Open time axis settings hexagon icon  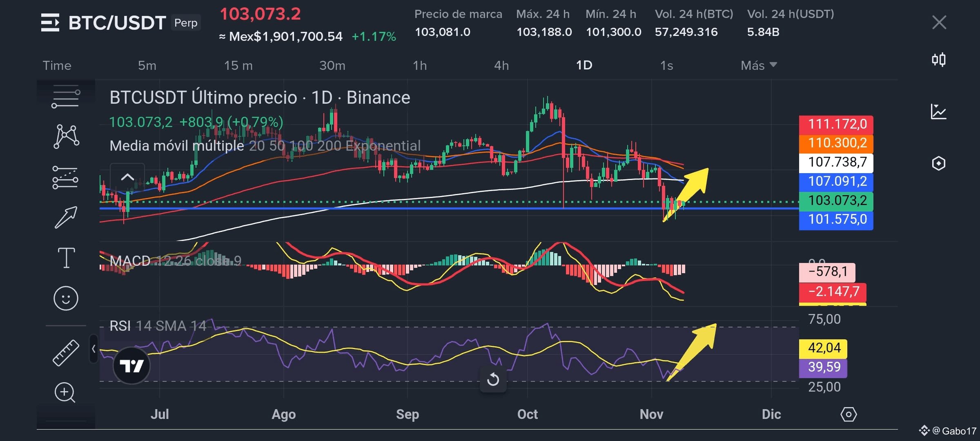click(x=849, y=414)
